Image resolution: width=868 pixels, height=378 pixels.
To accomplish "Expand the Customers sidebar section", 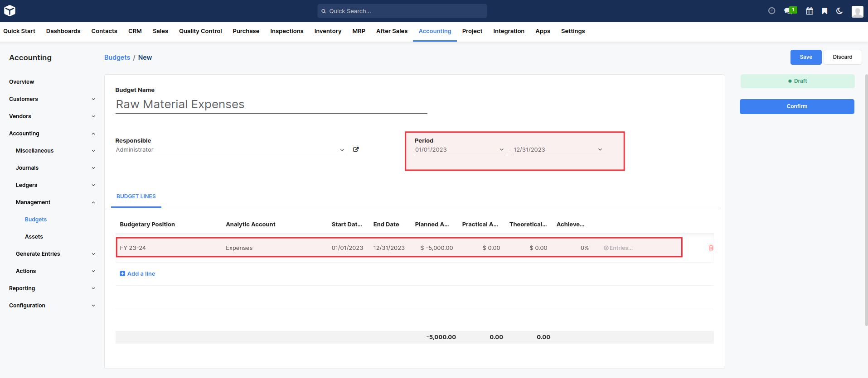I will (93, 99).
